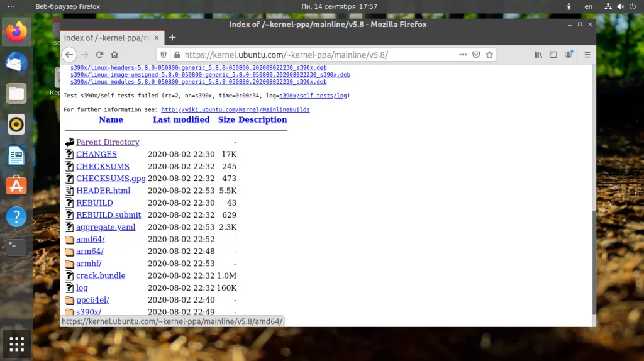Close the Index of kernel-ppa tab
Image resolution: width=644 pixels, height=361 pixels.
[157, 38]
